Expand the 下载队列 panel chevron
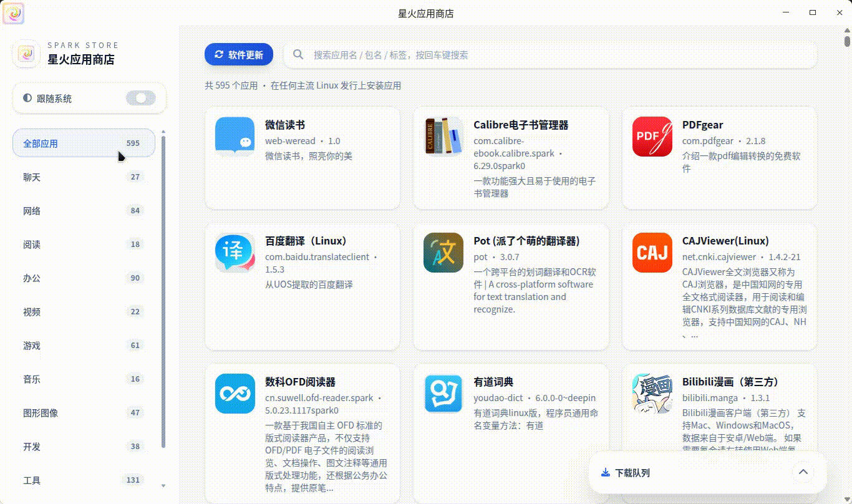 [803, 472]
